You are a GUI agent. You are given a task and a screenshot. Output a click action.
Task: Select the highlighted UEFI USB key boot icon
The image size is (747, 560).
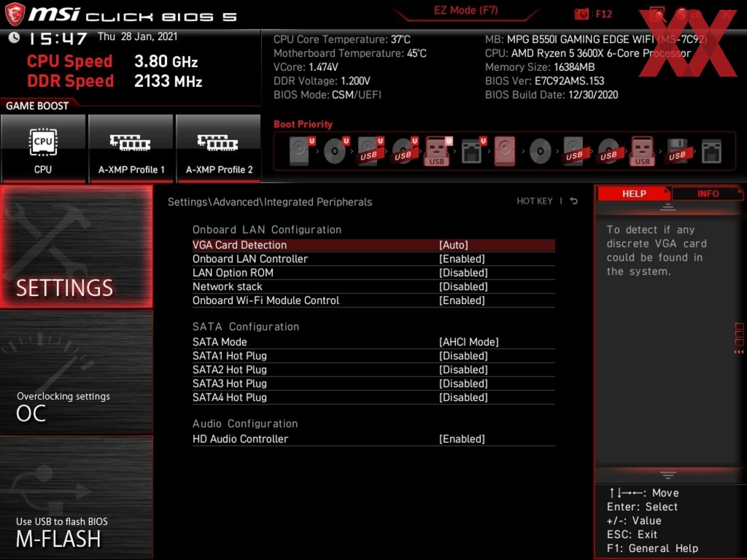click(438, 151)
